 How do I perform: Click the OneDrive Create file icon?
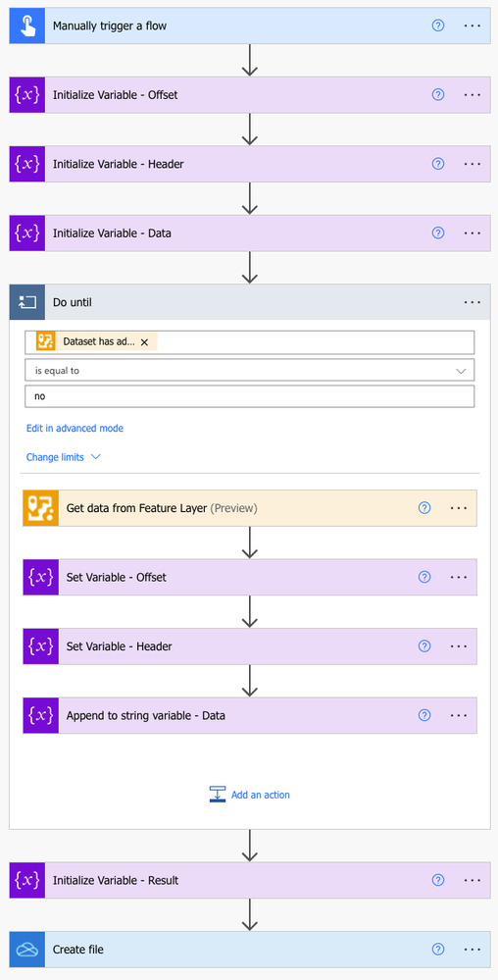pyautogui.click(x=27, y=950)
